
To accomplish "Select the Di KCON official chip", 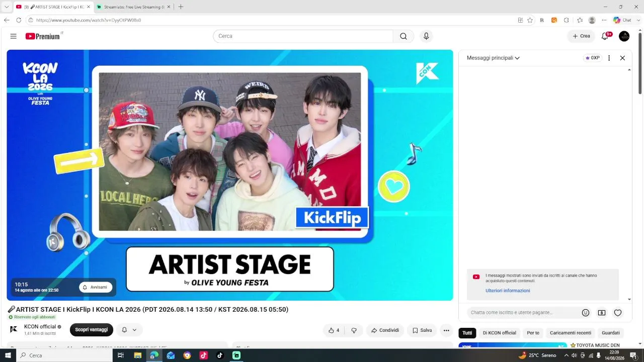I will click(500, 333).
